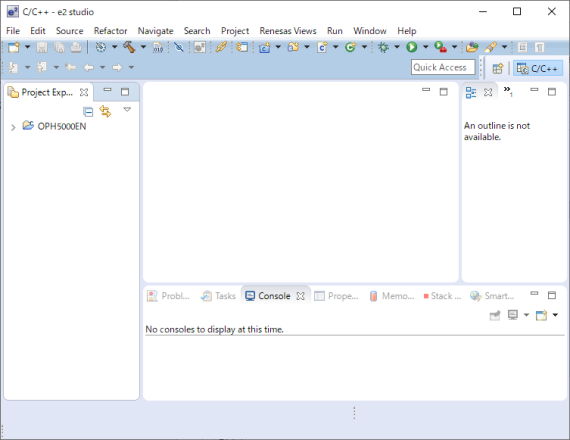Open the Debug dropdown arrow
This screenshot has height=440, width=570.
pyautogui.click(x=397, y=47)
